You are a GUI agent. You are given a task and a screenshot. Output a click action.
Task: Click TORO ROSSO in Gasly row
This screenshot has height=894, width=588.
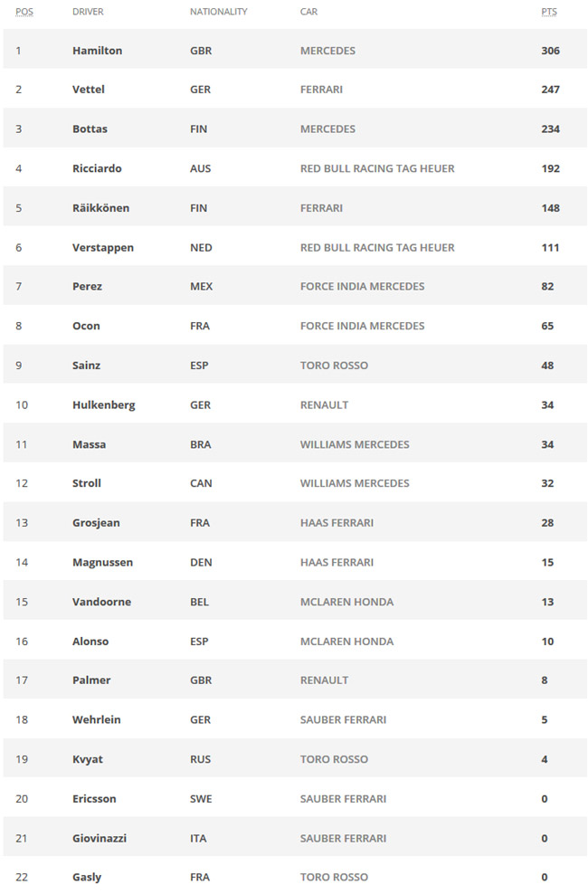tap(334, 877)
